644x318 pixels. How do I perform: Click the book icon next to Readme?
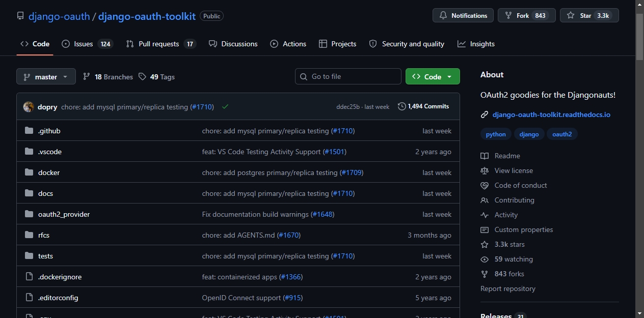point(485,156)
